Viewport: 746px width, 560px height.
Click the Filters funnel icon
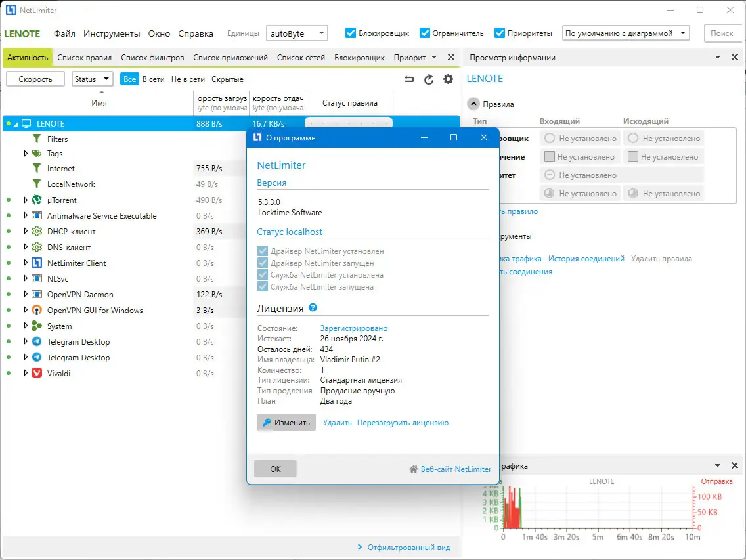tap(37, 139)
